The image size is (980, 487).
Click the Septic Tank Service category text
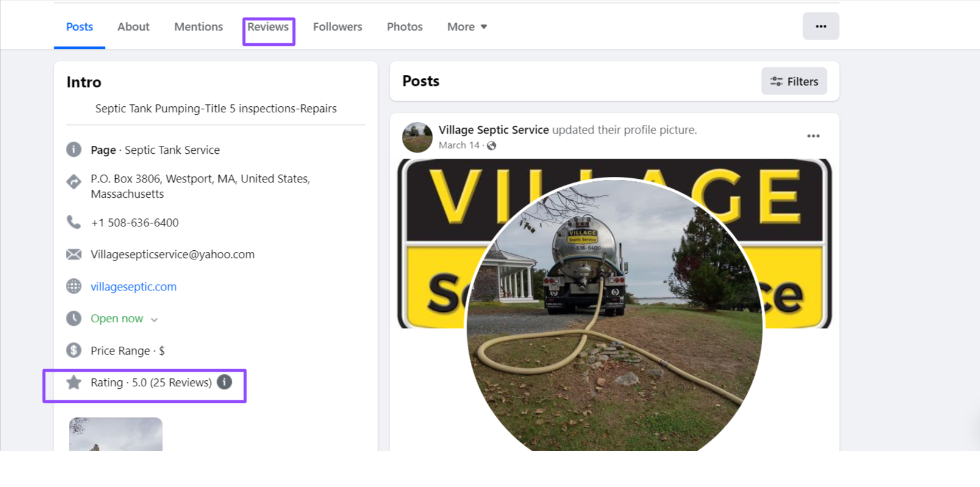172,150
